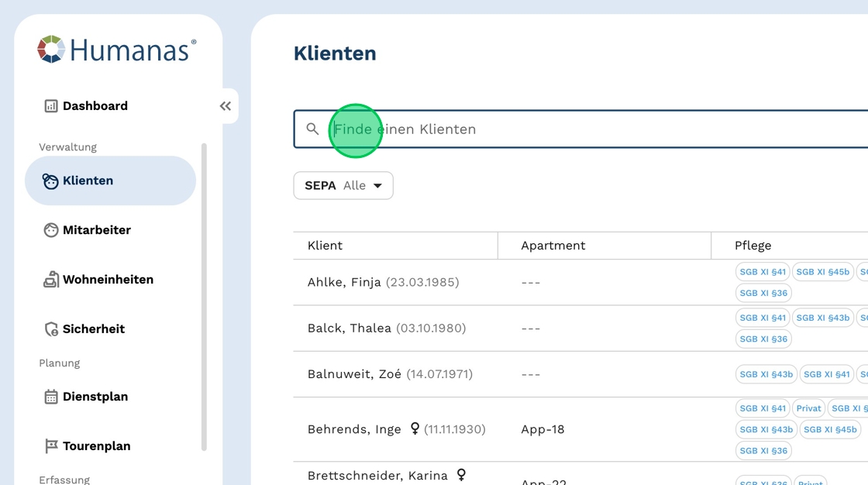Open the SEPA filter dropdown
868x485 pixels.
[x=343, y=186]
